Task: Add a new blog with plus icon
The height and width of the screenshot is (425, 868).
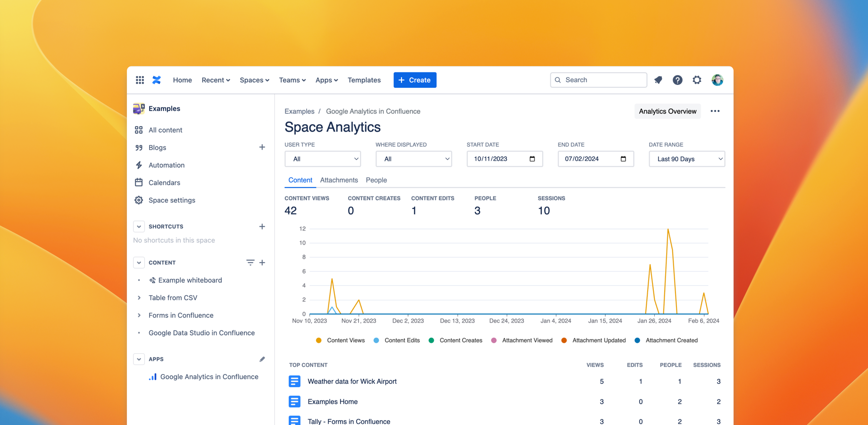Action: (262, 147)
